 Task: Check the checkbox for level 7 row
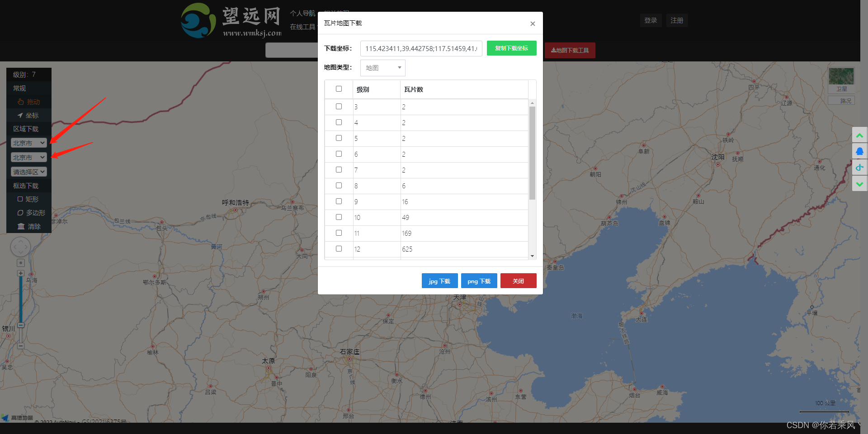tap(339, 170)
